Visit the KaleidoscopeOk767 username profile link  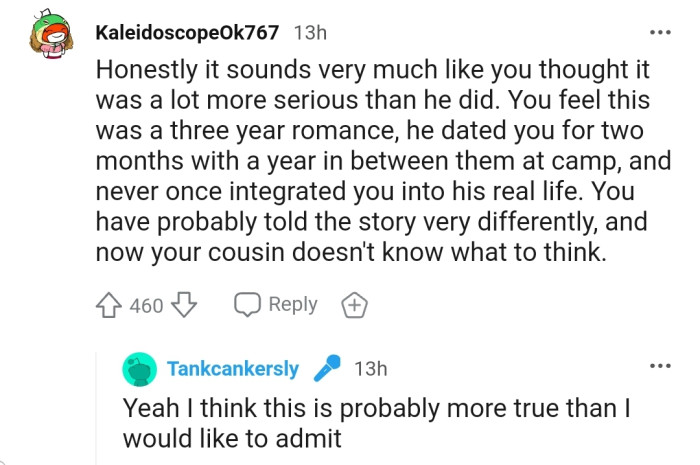tap(187, 32)
